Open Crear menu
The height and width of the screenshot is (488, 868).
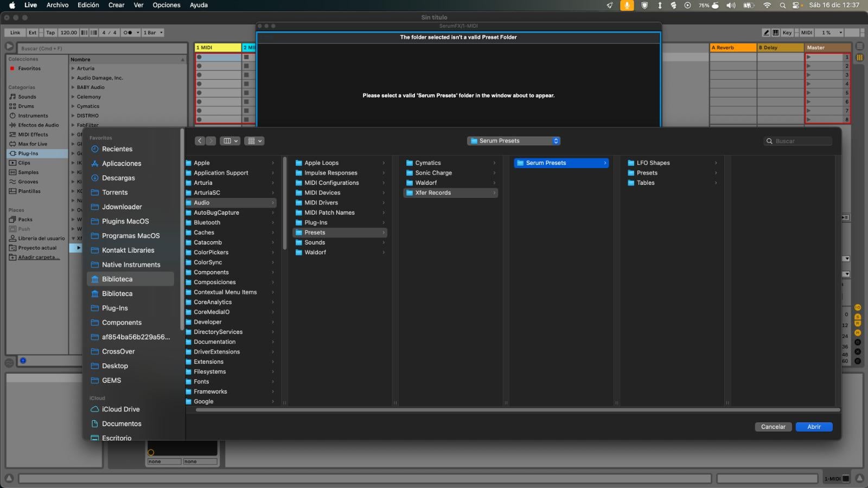coord(116,5)
